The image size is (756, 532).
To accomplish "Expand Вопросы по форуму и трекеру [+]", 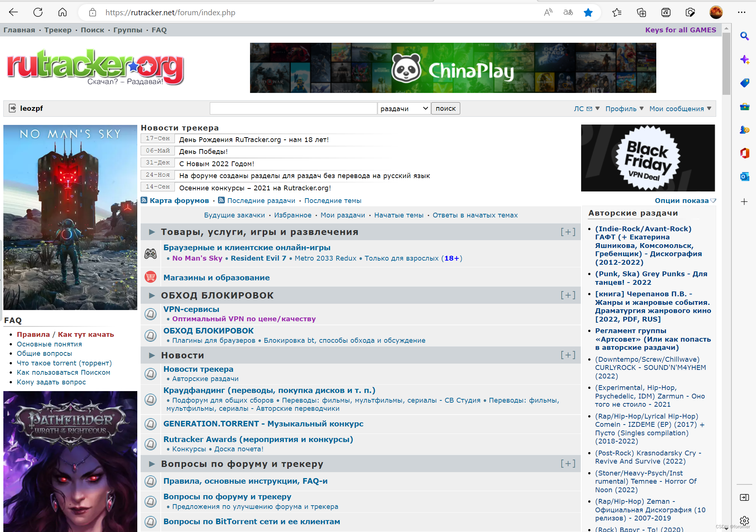I will click(568, 463).
